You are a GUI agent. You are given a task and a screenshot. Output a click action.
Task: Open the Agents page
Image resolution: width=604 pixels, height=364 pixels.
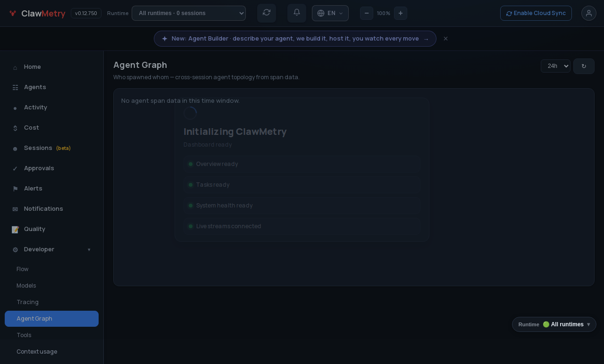51,87
